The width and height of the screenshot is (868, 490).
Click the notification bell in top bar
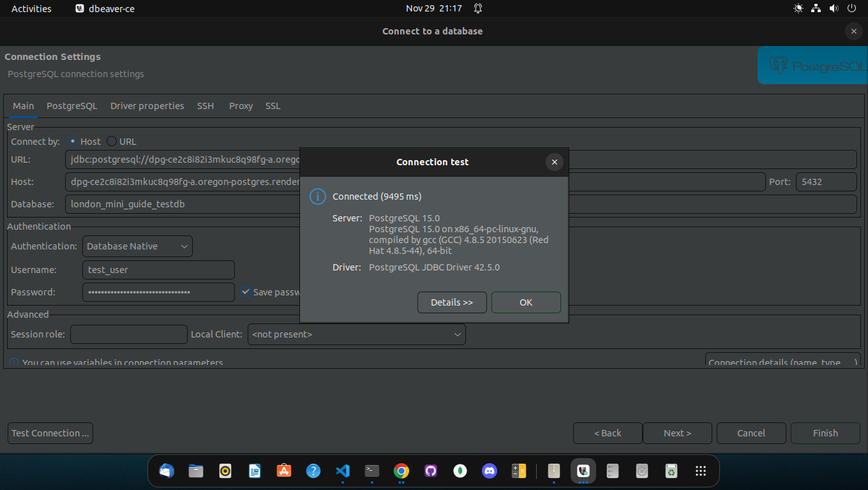tap(478, 8)
